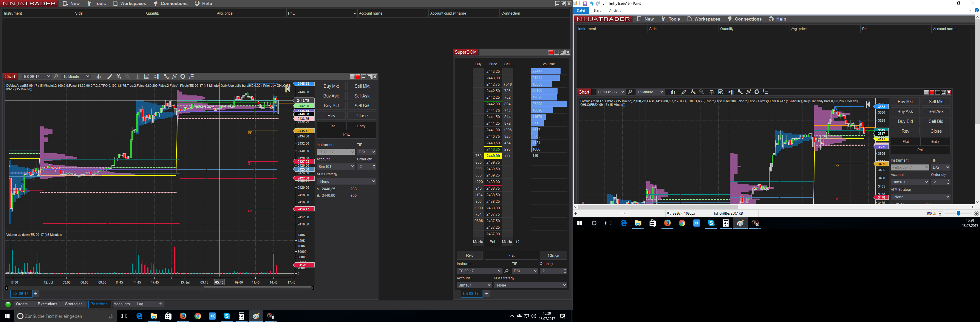This screenshot has height=322, width=980.
Task: Open the Datei tab in Paint
Action: tap(581, 11)
